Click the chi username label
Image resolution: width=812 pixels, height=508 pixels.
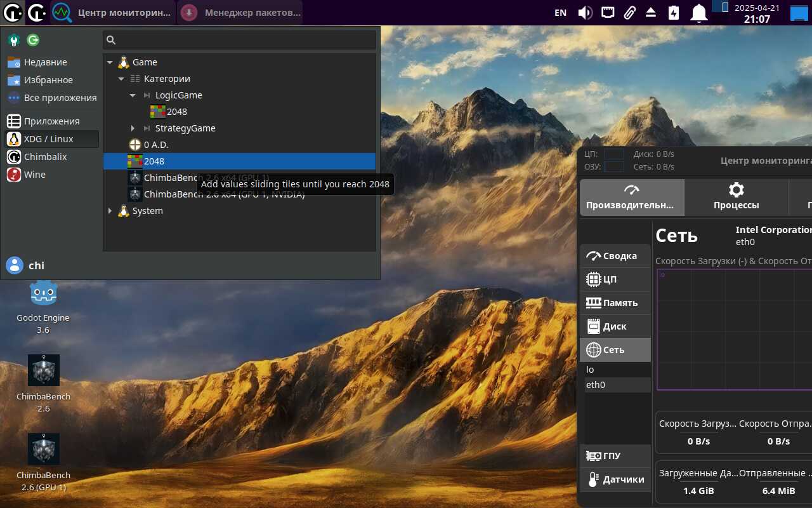click(x=37, y=265)
